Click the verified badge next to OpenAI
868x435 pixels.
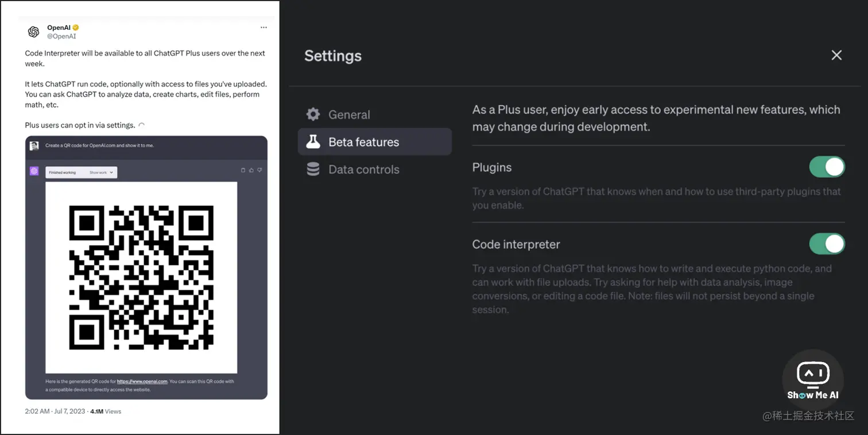(76, 28)
